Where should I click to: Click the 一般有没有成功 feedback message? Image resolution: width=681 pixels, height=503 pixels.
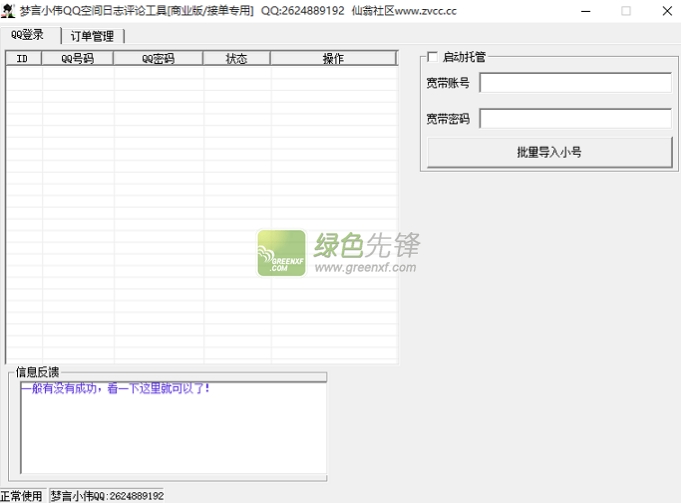click(x=116, y=388)
